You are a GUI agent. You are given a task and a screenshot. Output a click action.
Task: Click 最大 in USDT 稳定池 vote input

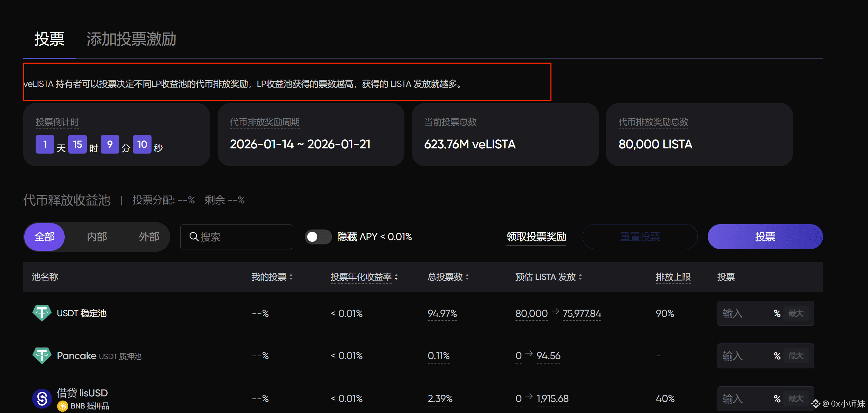pyautogui.click(x=795, y=313)
